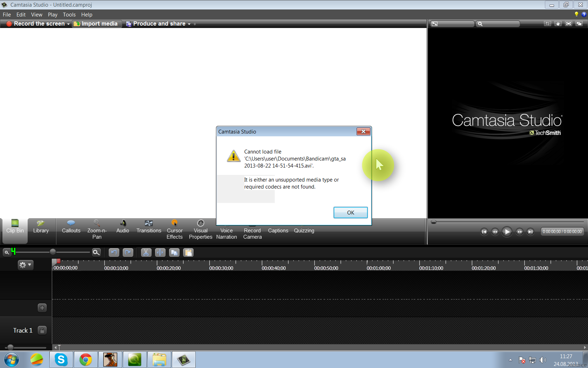Open the Visual Properties tool
The height and width of the screenshot is (368, 588).
(201, 230)
